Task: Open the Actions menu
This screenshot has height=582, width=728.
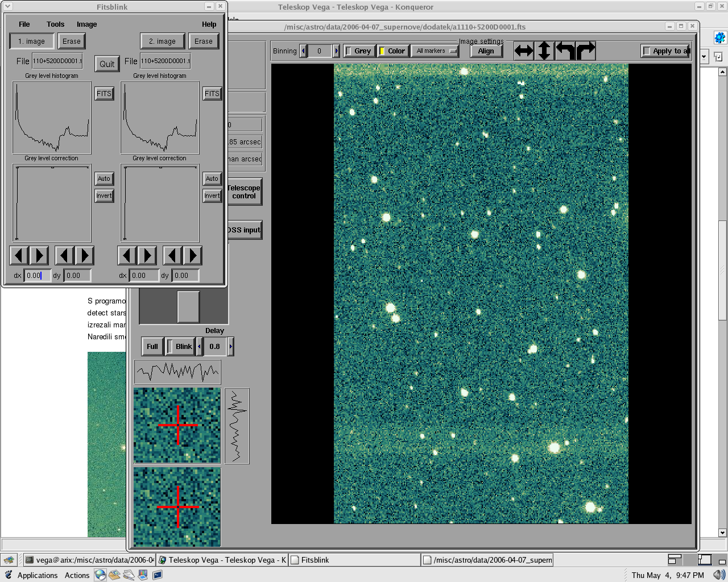Action: (x=77, y=575)
